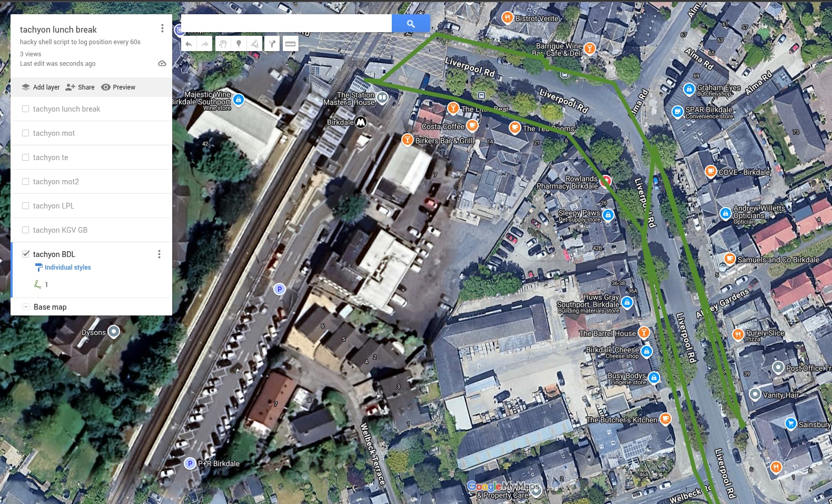This screenshot has height=504, width=832.
Task: Click Vanity Hair marker
Action: 755,394
